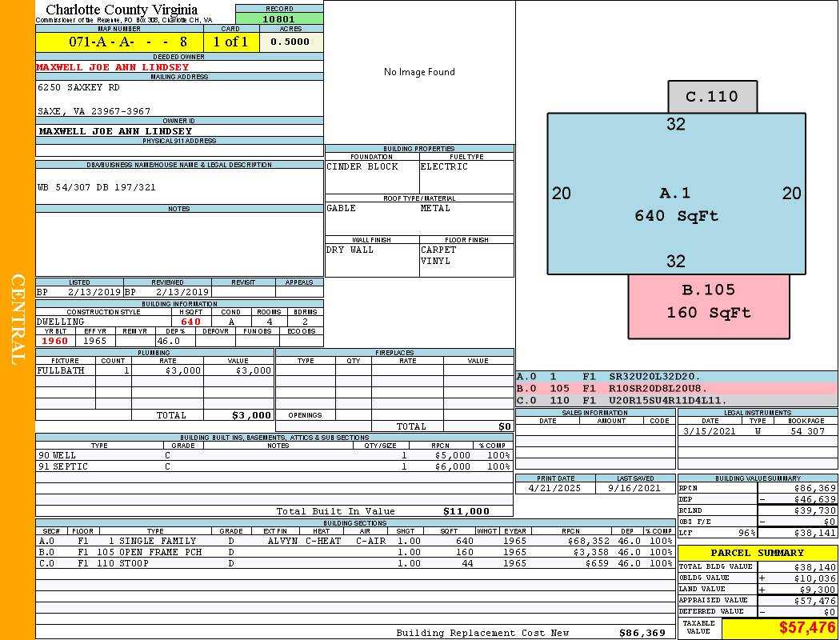Click the blue A.1 640 SqFt sketch area
The height and width of the screenshot is (640, 840).
tap(676, 204)
